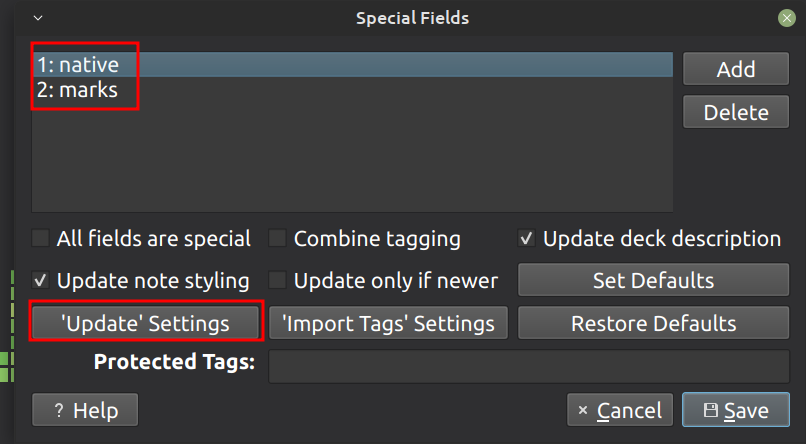The width and height of the screenshot is (806, 444).
Task: Click the Set Defaults button
Action: tap(653, 280)
